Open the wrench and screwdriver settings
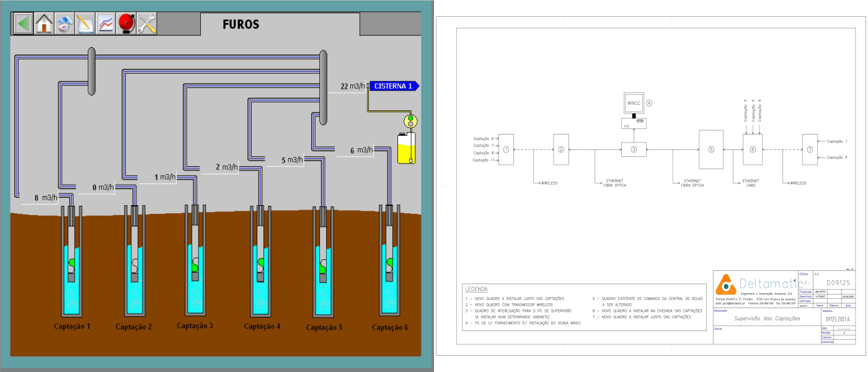Screen dimensions: 868x372 point(147,24)
